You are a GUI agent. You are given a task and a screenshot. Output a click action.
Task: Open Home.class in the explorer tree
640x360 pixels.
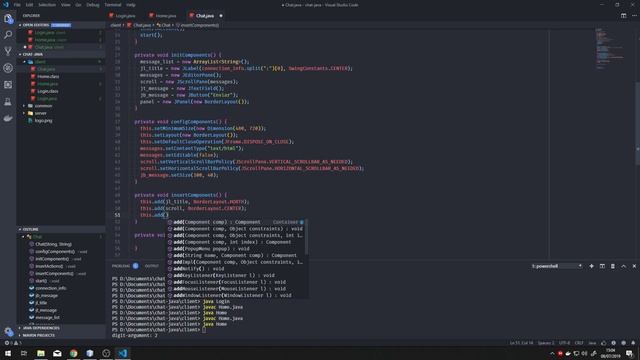click(x=48, y=76)
